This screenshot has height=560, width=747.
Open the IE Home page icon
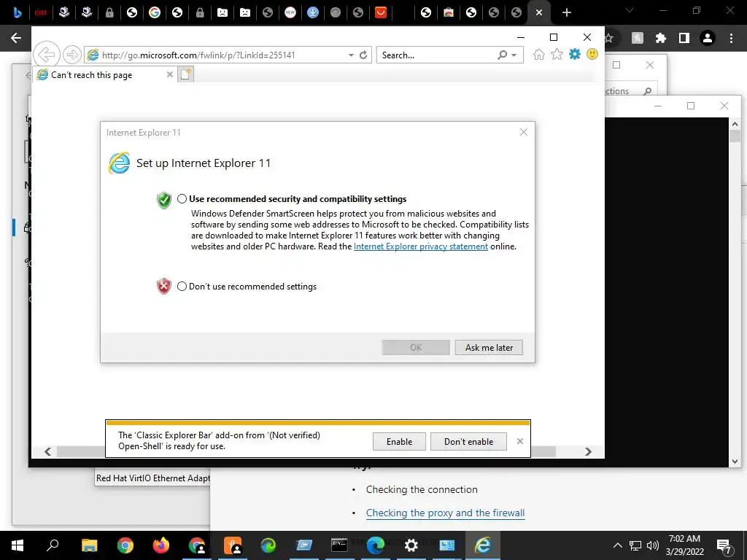(539, 54)
